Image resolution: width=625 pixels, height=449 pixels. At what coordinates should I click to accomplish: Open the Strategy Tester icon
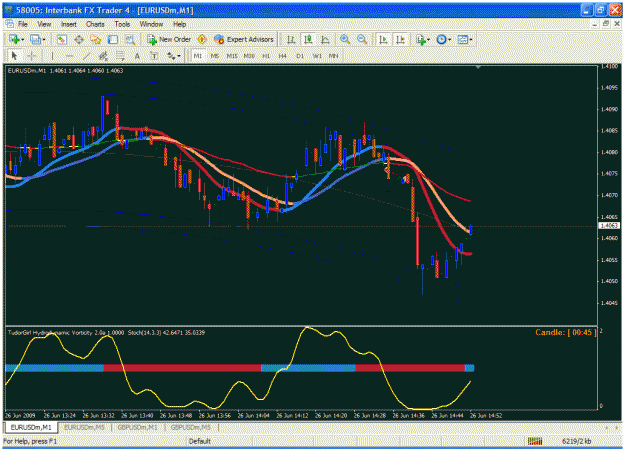pyautogui.click(x=130, y=39)
